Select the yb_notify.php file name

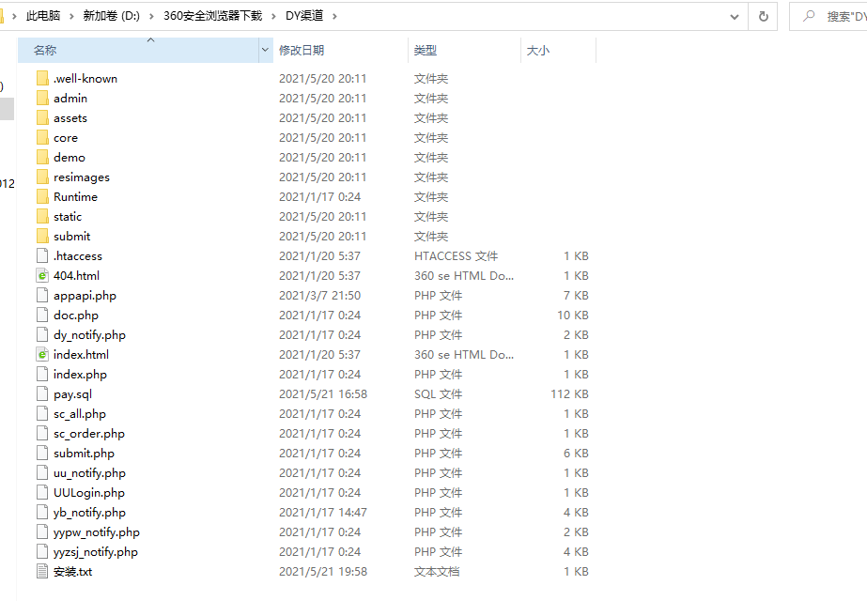[x=89, y=513]
